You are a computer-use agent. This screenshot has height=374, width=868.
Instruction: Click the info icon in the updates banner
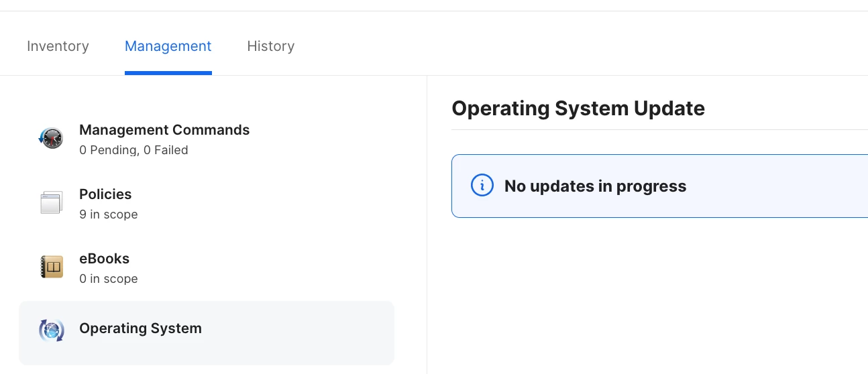pyautogui.click(x=482, y=186)
